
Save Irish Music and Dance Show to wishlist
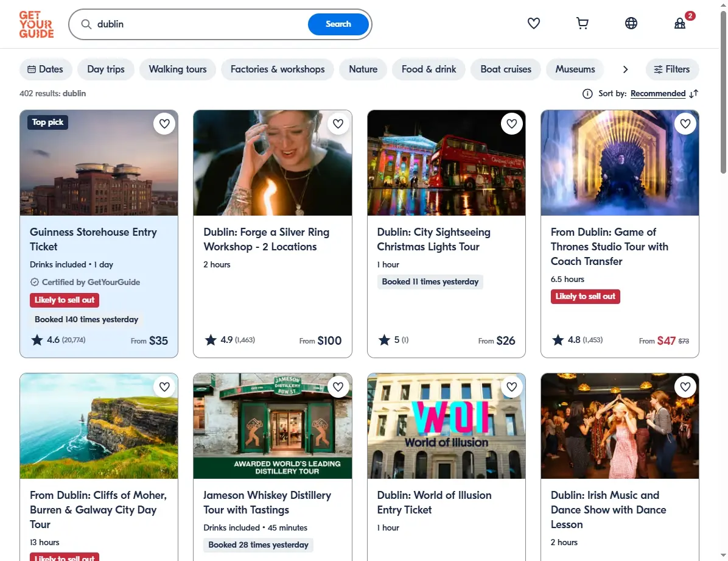coord(685,387)
